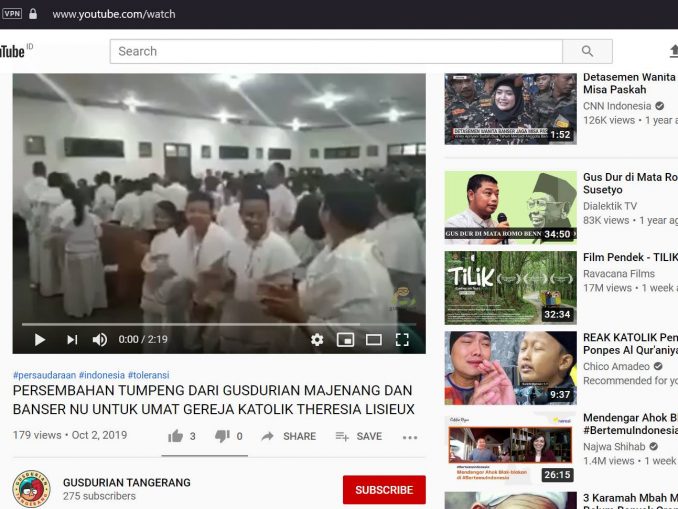
Task: Toggle theater mode
Action: [x=374, y=340]
